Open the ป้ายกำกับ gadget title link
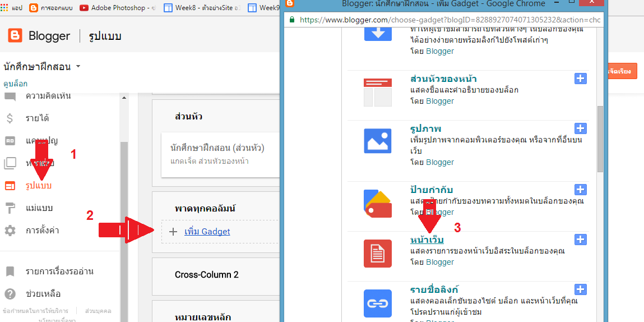 coord(432,190)
